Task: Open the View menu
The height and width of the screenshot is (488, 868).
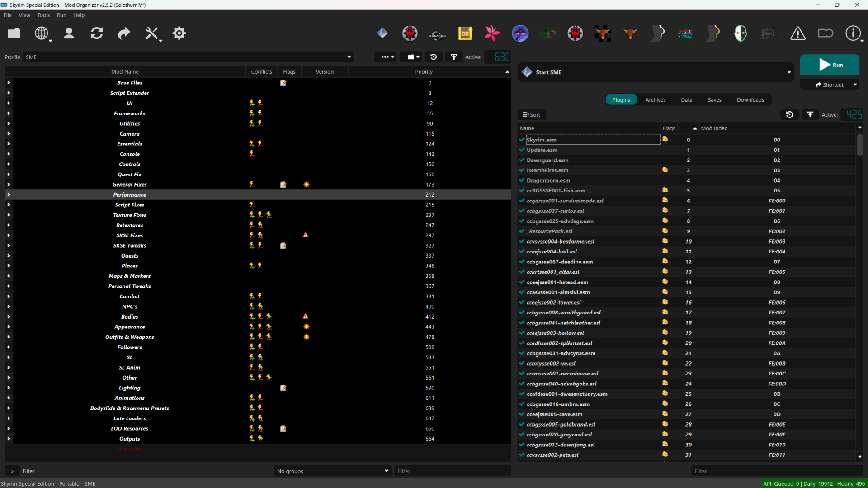Action: click(x=24, y=15)
